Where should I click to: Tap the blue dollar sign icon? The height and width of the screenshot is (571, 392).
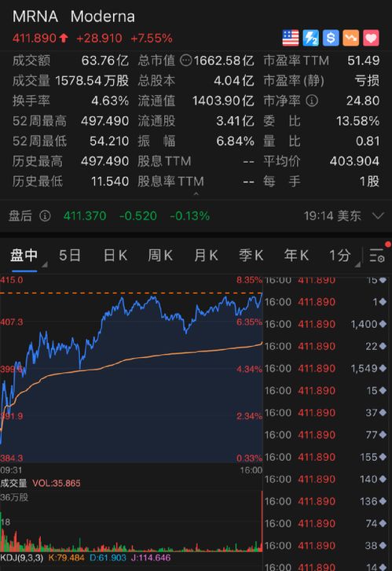pos(331,38)
